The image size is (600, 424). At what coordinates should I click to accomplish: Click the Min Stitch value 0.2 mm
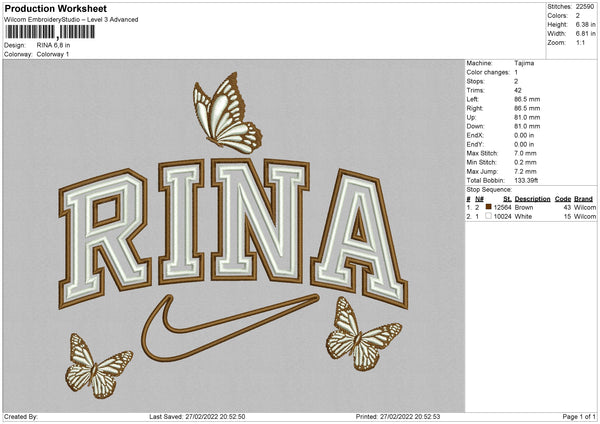(525, 162)
